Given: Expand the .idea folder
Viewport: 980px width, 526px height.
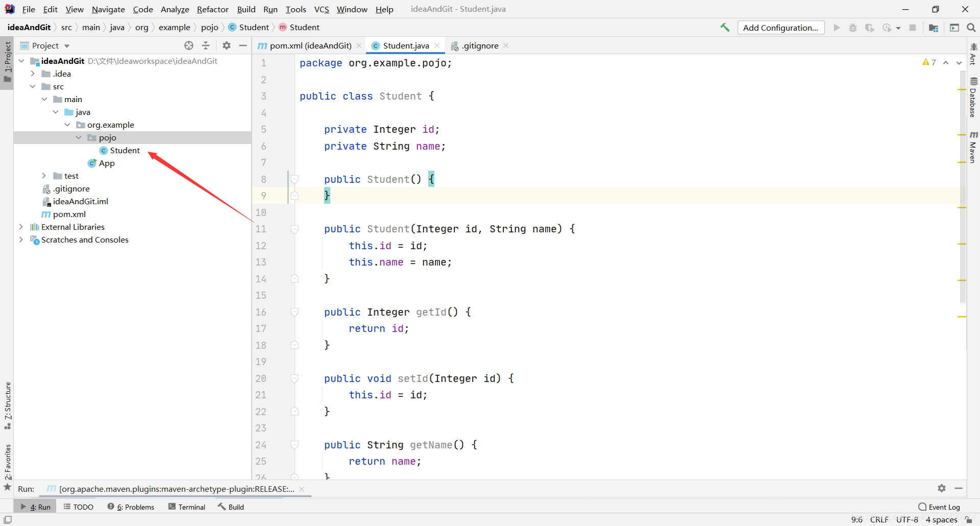Looking at the screenshot, I should coord(33,74).
